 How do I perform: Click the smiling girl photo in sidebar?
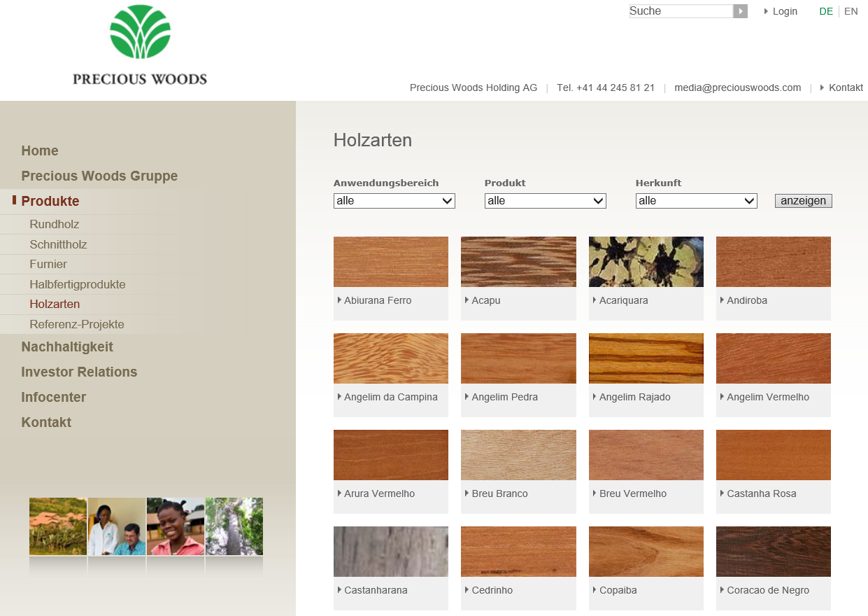(x=176, y=526)
